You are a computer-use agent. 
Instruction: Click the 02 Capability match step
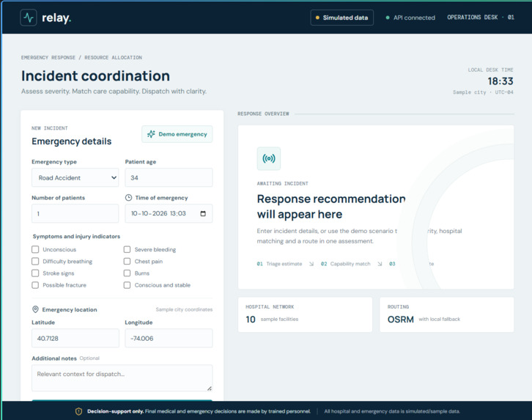346,264
